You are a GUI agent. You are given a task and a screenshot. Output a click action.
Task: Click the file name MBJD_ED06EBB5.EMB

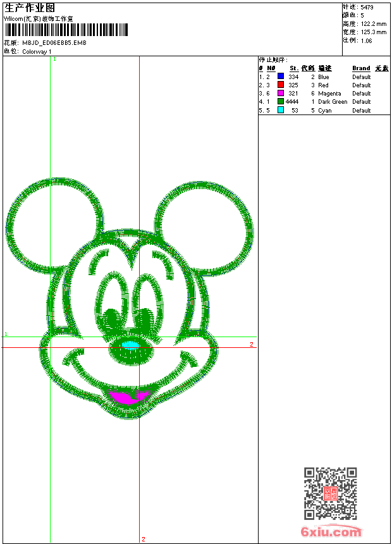[x=54, y=43]
